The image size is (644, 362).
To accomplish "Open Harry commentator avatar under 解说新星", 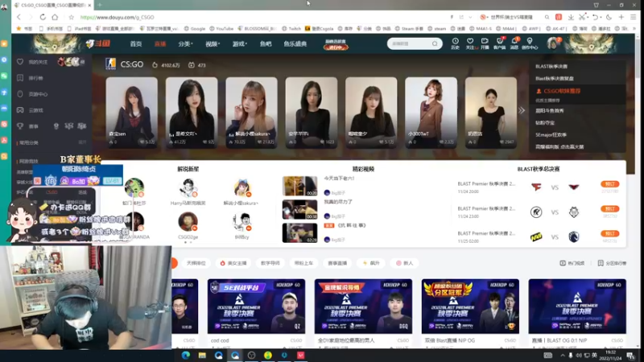I will pyautogui.click(x=188, y=188).
